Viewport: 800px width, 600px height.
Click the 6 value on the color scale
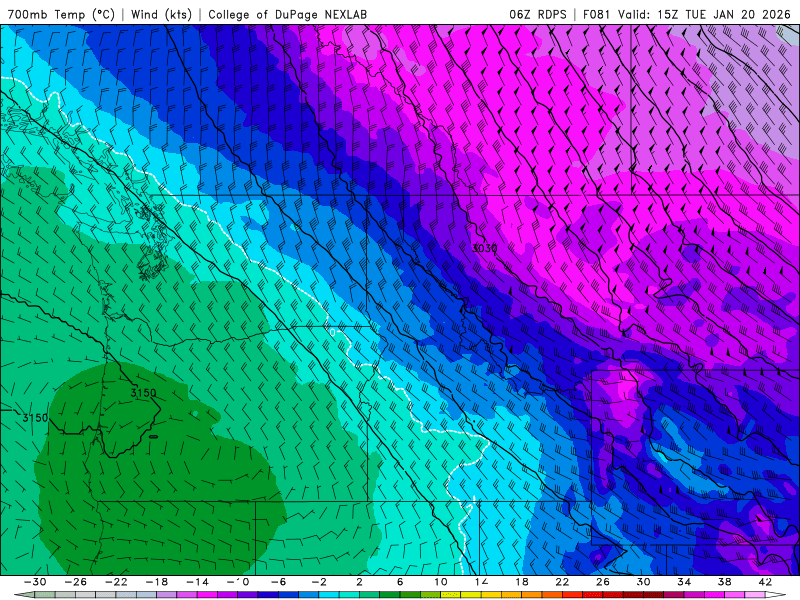point(401,582)
